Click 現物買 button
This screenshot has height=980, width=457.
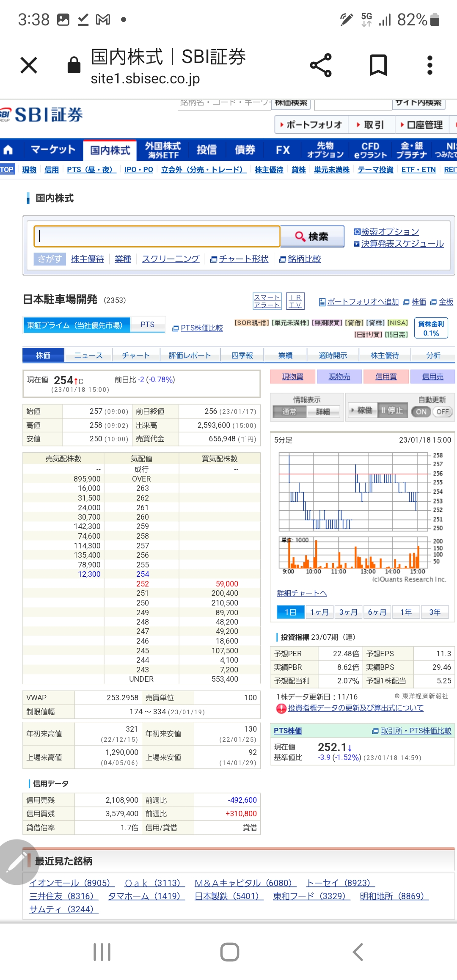point(292,377)
